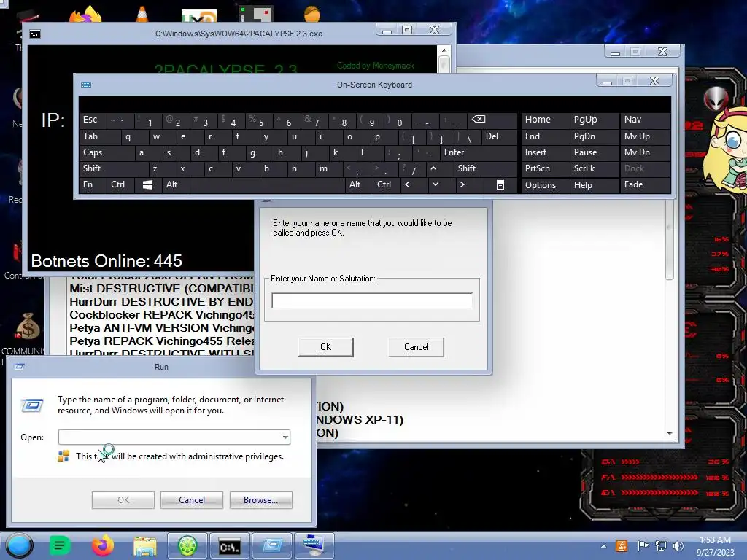The width and height of the screenshot is (747, 560).
Task: Select 'Petya ANTI-VM VERSION' list row
Action: coord(161,328)
